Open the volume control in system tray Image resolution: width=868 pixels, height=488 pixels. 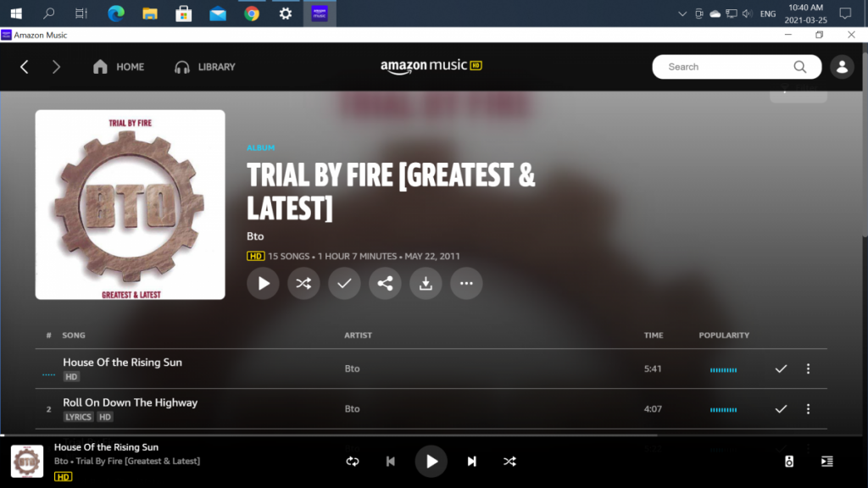[748, 14]
